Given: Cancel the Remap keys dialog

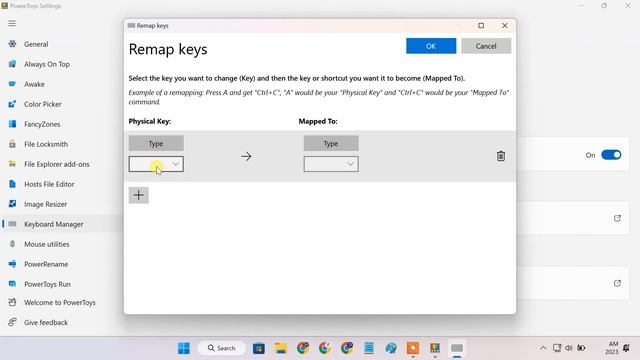Looking at the screenshot, I should pos(486,46).
